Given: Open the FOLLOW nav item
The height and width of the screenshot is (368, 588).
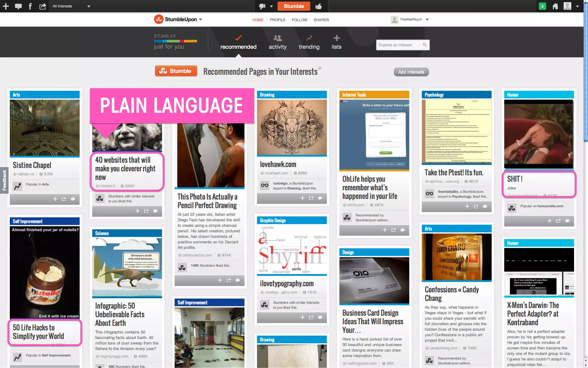Looking at the screenshot, I should (x=299, y=20).
